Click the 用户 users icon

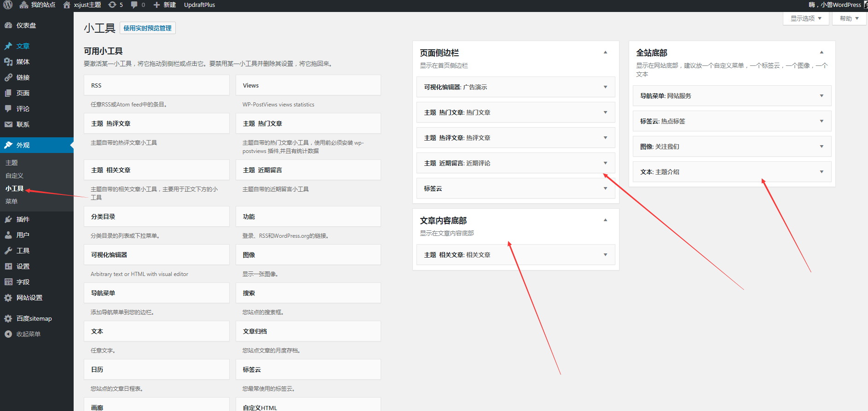[8, 235]
